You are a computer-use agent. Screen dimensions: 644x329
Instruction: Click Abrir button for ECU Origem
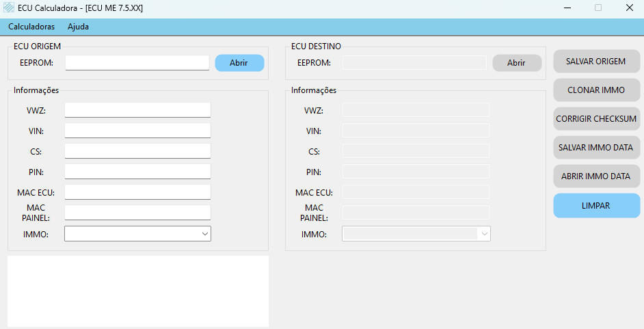pos(239,63)
